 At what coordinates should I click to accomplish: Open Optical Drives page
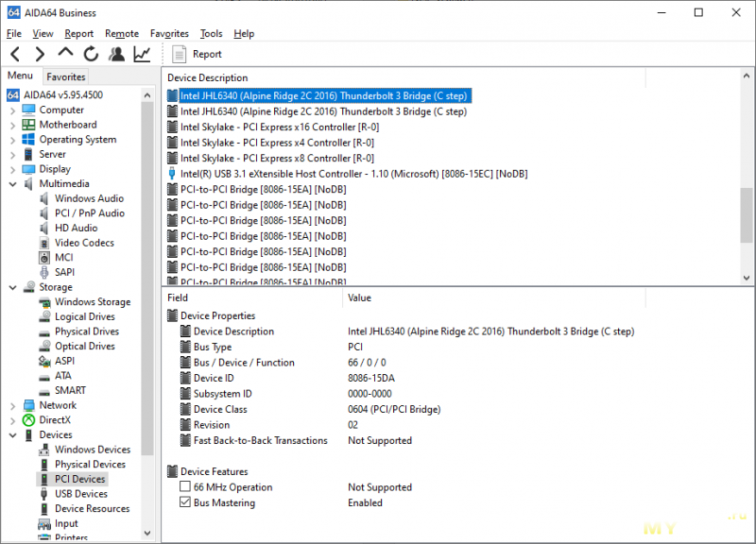[85, 346]
